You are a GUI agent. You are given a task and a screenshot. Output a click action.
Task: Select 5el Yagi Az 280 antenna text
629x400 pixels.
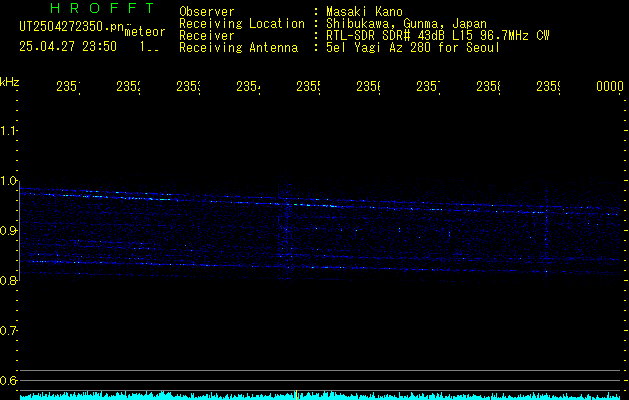pos(413,48)
